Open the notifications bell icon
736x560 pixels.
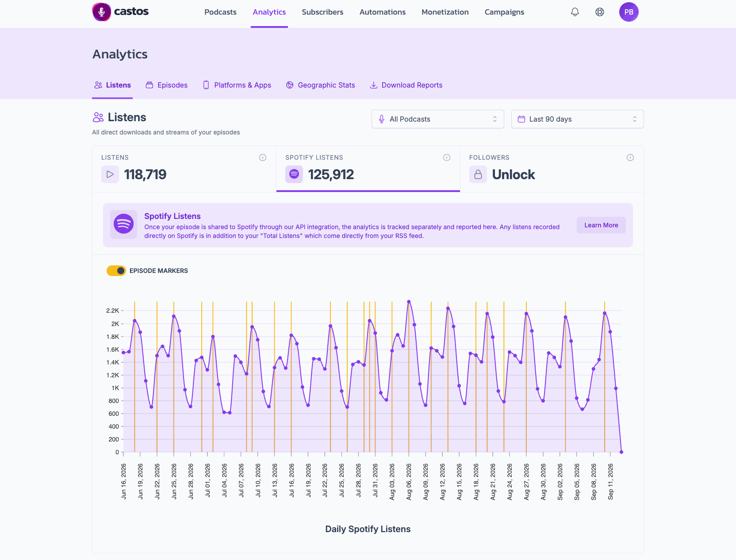pos(575,12)
